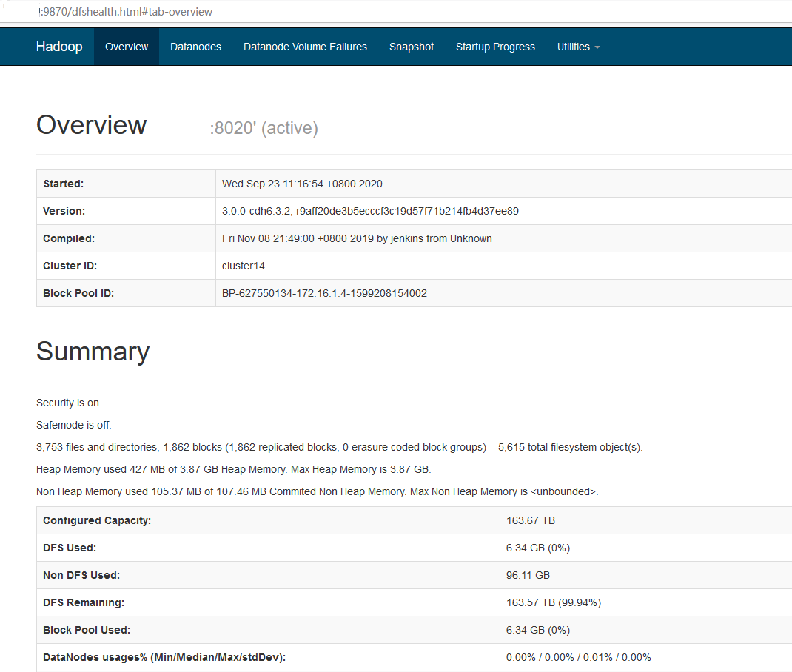The image size is (792, 672).
Task: Click the '3,753 files and directories' line
Action: coord(339,447)
